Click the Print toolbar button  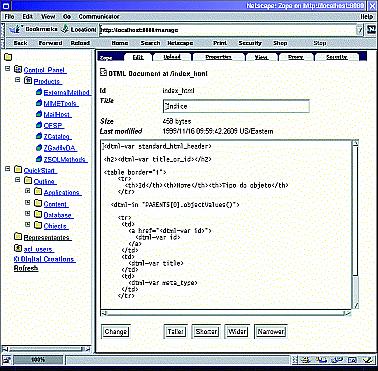coord(220,43)
